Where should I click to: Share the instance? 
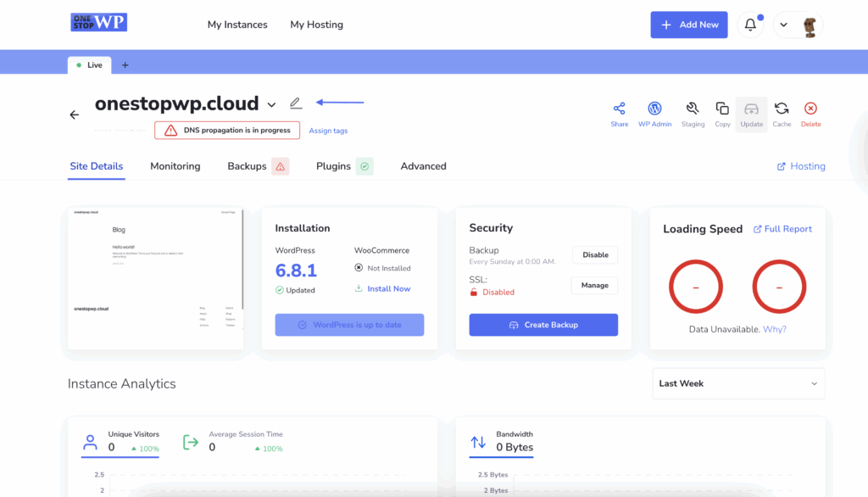[620, 114]
